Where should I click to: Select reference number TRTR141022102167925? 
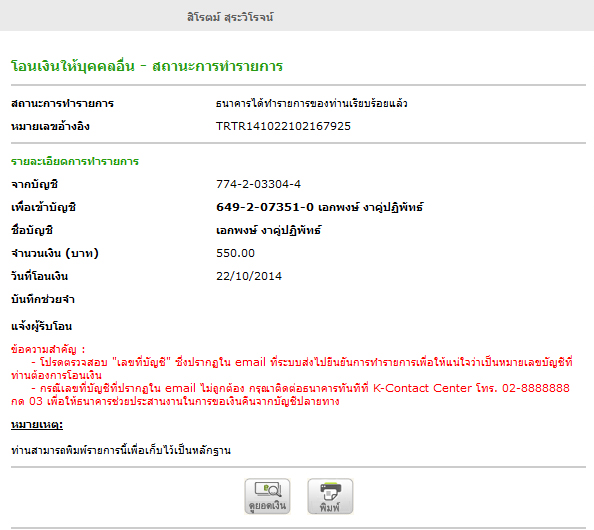pyautogui.click(x=283, y=126)
